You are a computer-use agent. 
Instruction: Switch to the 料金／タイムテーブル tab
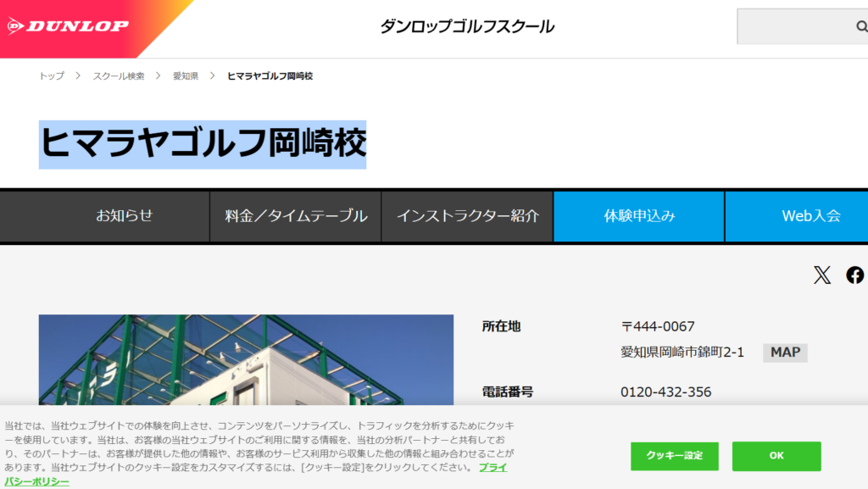click(296, 216)
